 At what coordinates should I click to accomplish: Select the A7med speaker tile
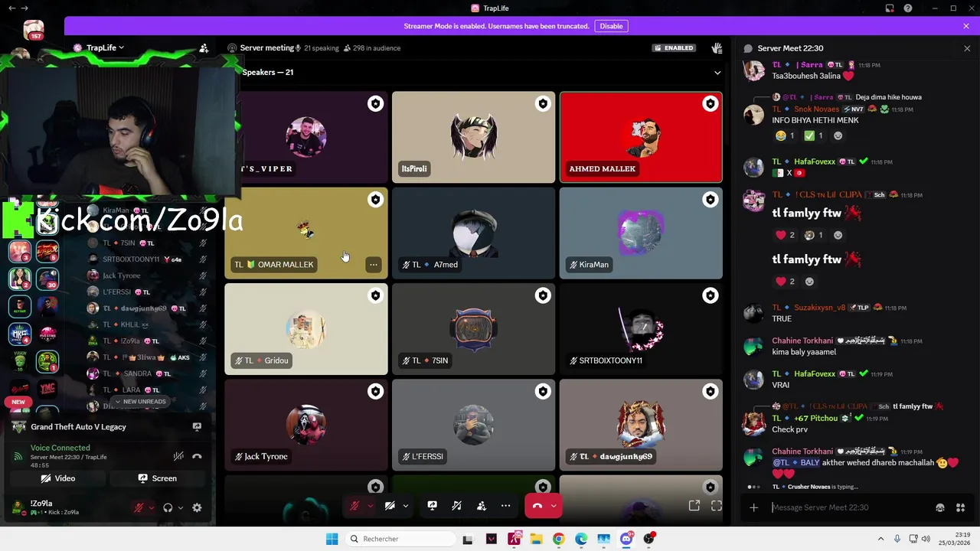[473, 233]
